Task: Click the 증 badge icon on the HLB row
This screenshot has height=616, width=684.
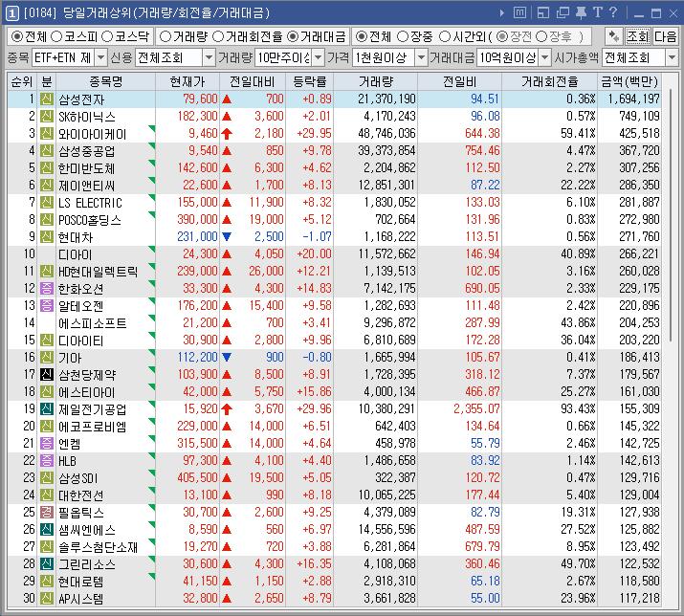Action: point(47,460)
